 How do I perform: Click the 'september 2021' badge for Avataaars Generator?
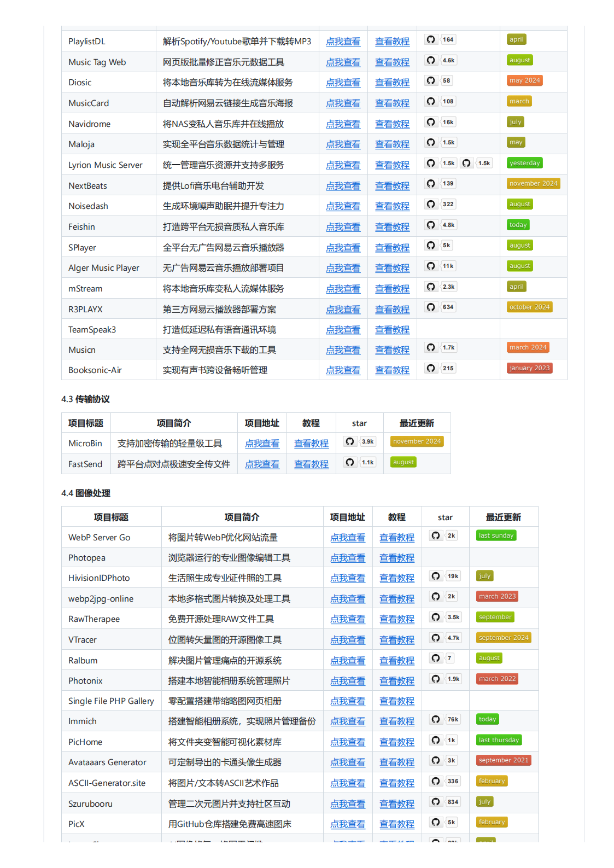click(x=504, y=760)
